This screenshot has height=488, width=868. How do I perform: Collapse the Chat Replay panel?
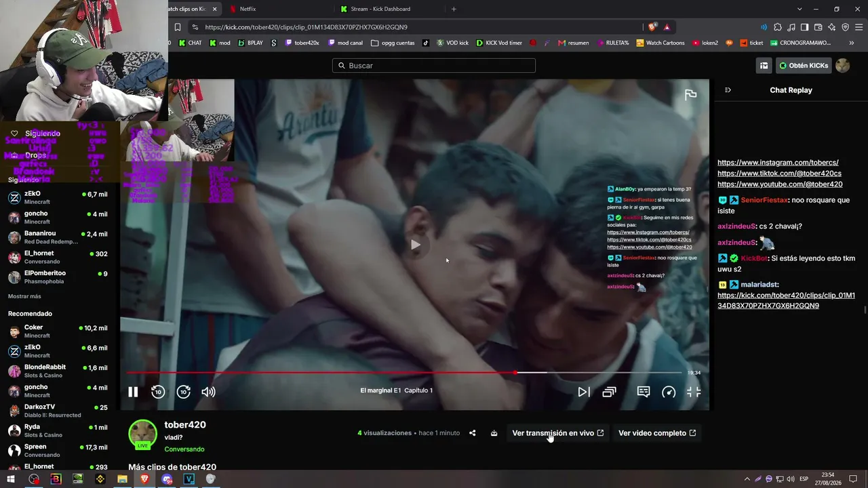coord(728,90)
